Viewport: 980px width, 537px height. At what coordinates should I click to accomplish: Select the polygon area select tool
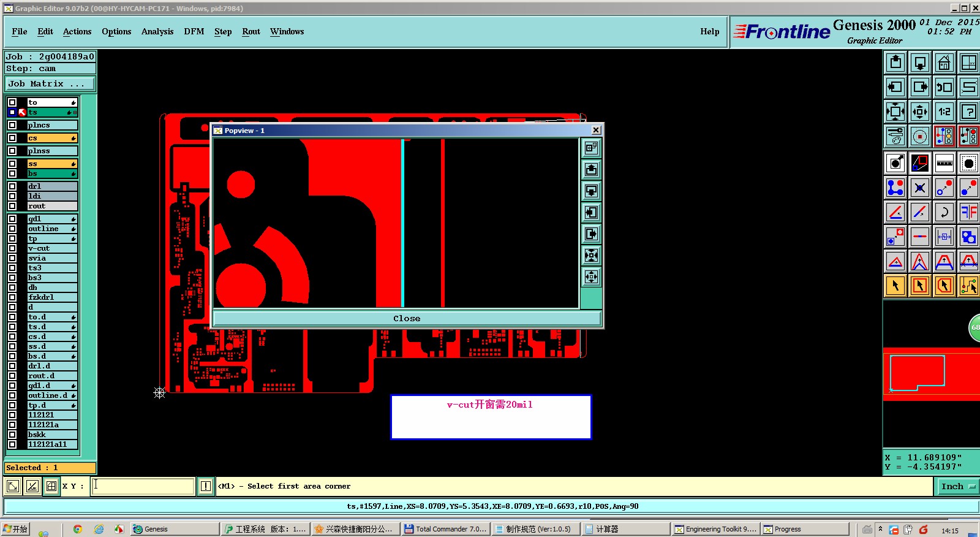point(944,286)
